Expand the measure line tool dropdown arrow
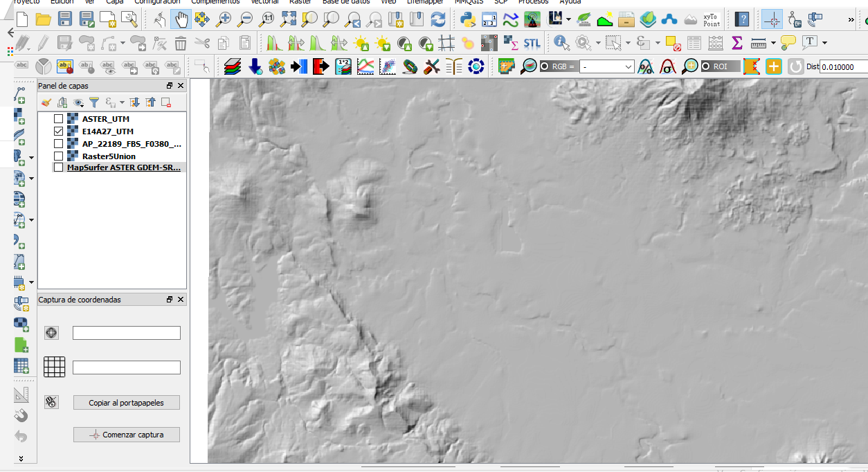868x472 pixels. click(x=773, y=44)
